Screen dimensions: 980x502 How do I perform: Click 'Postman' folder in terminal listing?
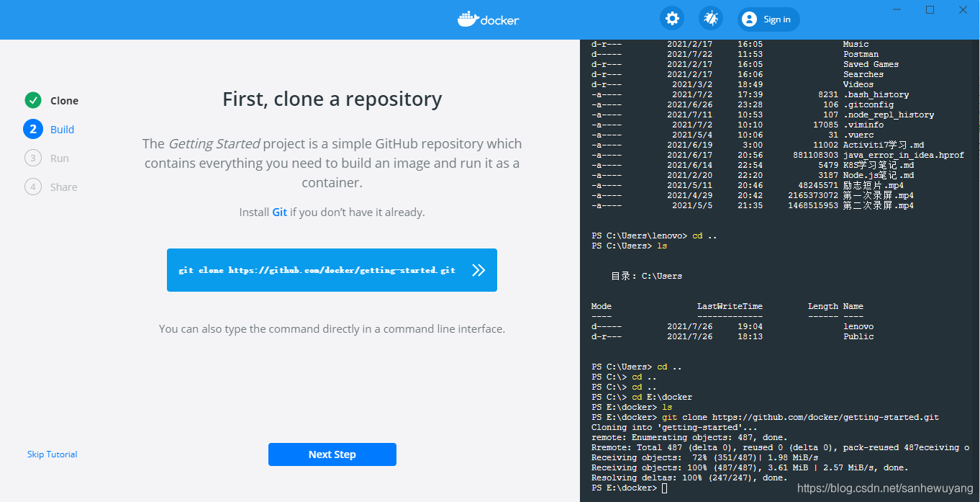861,54
